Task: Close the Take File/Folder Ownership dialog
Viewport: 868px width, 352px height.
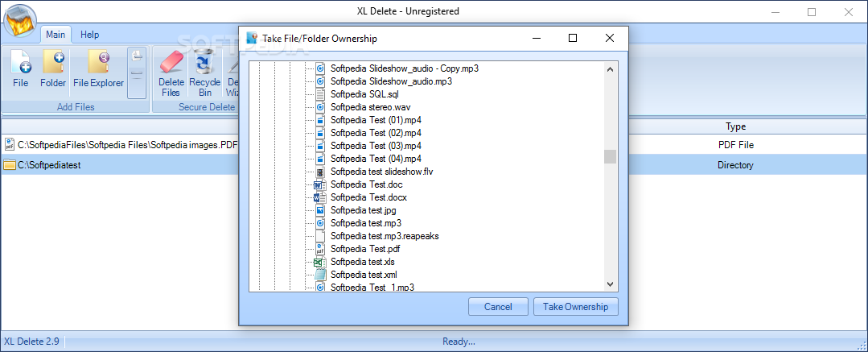Action: coord(610,38)
